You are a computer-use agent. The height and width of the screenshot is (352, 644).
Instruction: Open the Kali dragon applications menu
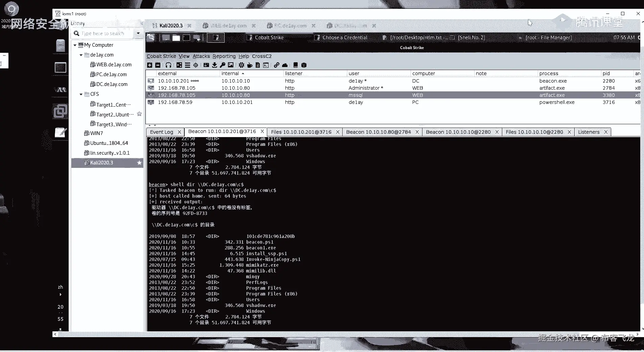pos(151,38)
